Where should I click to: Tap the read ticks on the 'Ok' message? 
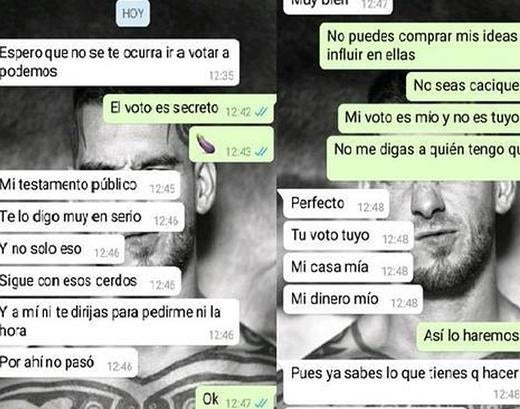tap(261, 404)
